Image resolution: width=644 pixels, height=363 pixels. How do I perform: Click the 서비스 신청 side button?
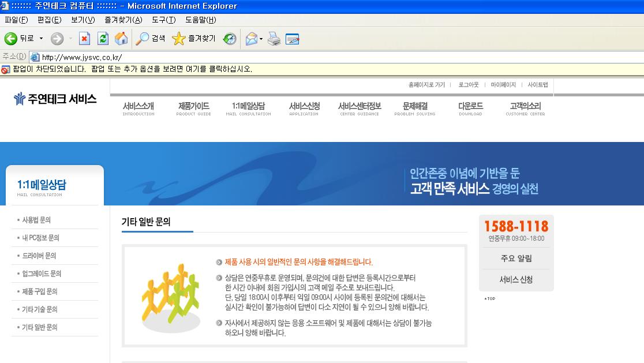coord(516,280)
